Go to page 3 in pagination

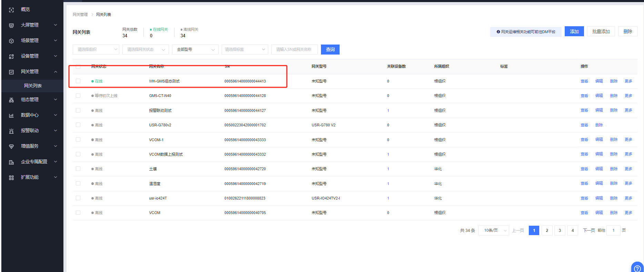click(x=560, y=231)
